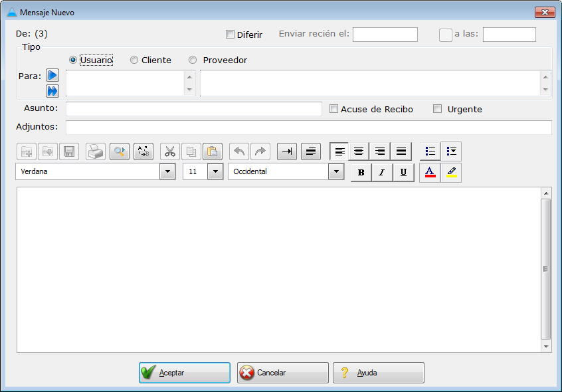Insert a bulleted list

coord(430,151)
